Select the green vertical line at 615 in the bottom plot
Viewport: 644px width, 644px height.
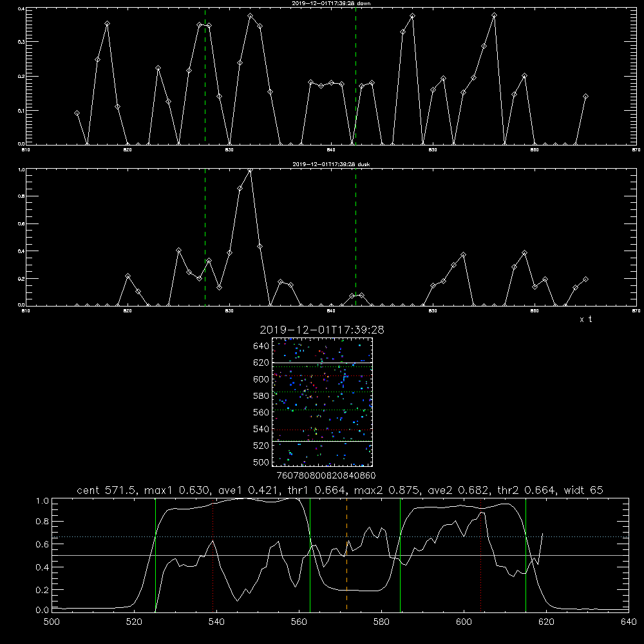click(x=526, y=554)
